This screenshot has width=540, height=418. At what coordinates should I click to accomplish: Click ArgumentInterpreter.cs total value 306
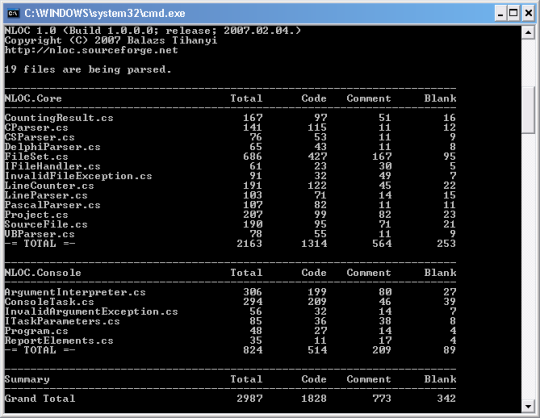[253, 292]
